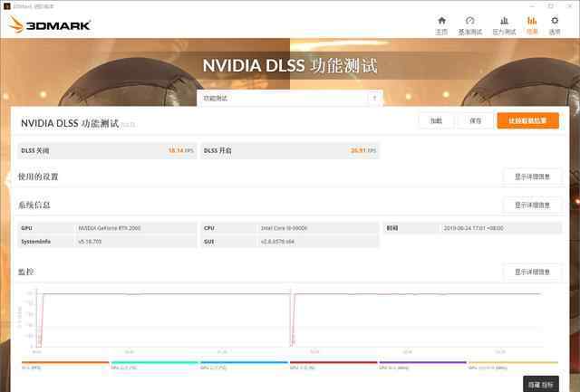Image resolution: width=580 pixels, height=392 pixels.
Task: Click the SystemInfo version value
Action: click(90, 242)
